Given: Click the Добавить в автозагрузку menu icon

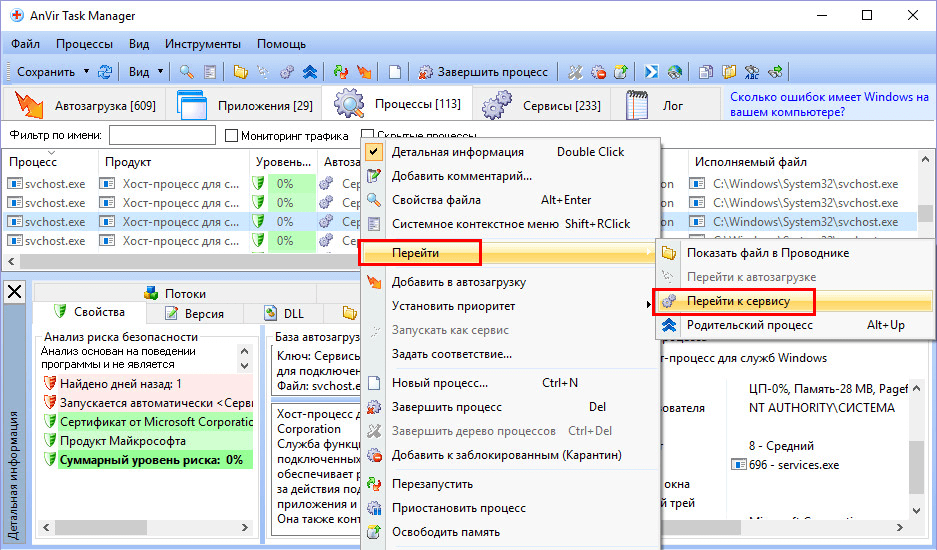Looking at the screenshot, I should 374,282.
